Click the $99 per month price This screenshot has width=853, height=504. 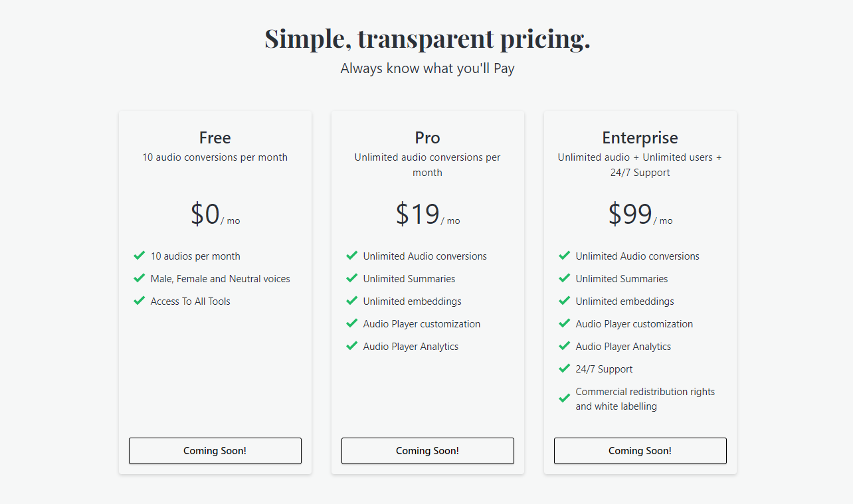coord(631,214)
